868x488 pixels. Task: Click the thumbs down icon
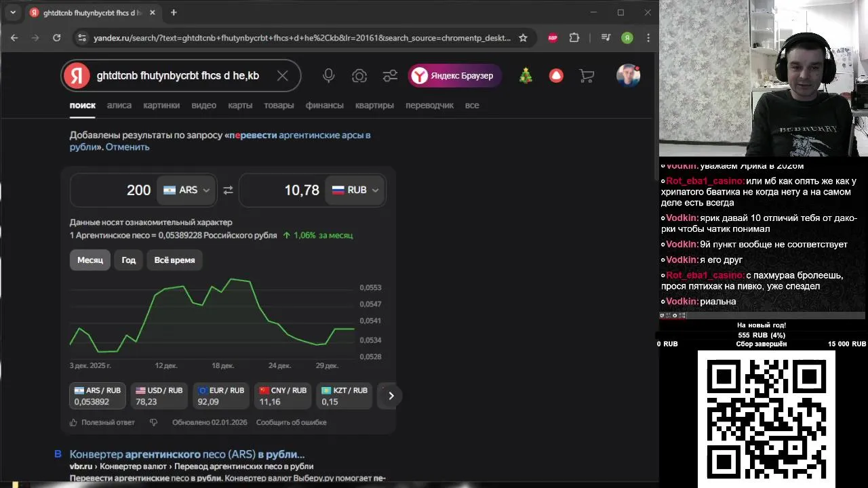[x=153, y=422]
